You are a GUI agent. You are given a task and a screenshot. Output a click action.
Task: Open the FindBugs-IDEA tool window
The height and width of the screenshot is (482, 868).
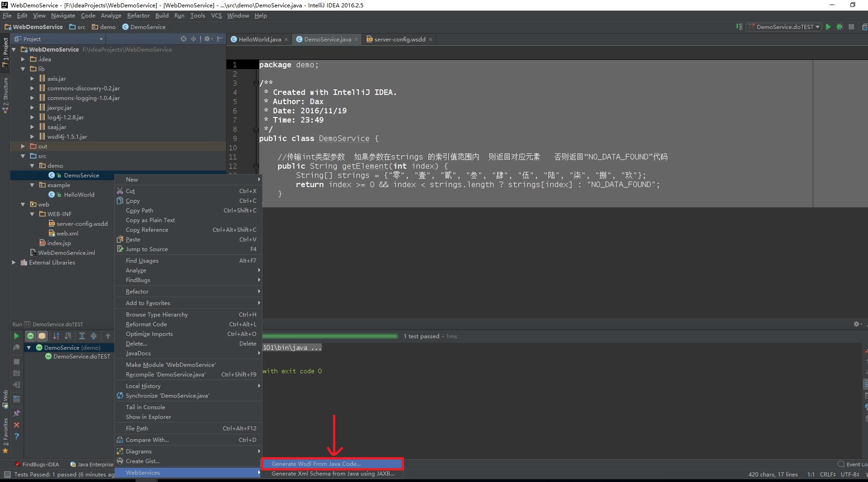(x=37, y=464)
